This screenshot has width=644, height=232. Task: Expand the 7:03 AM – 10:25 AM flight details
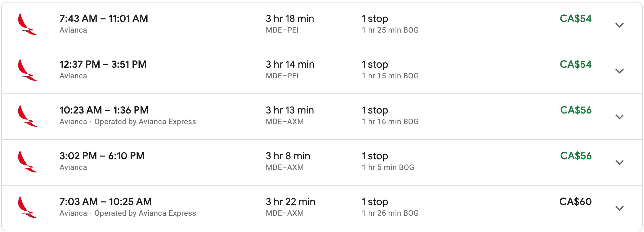pos(619,208)
